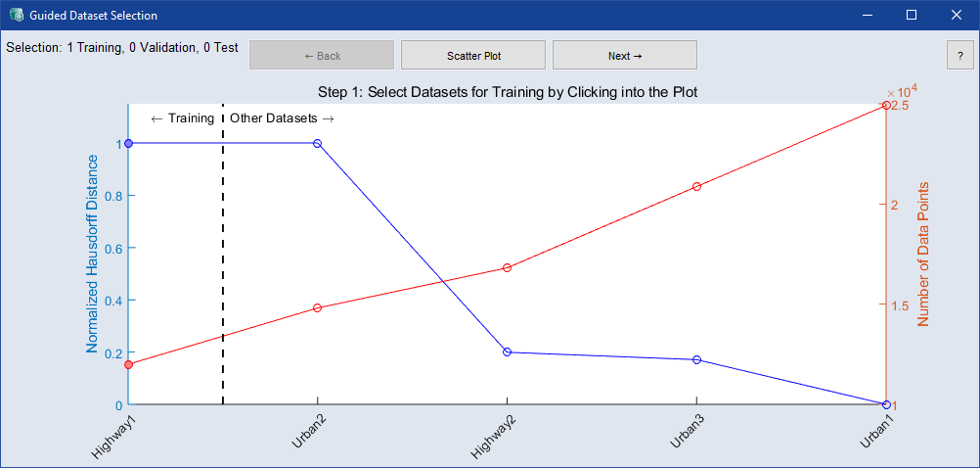Screen dimensions: 980x468
Task: Click the Urban2 red data-count marker
Action: click(x=318, y=308)
